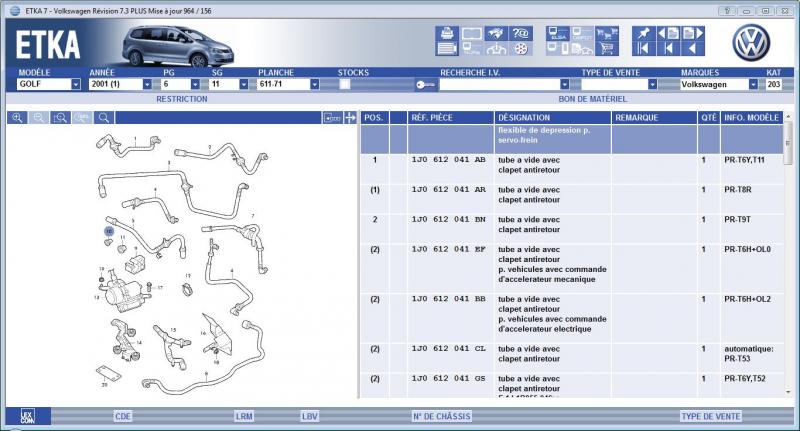
Task: Select the zoom-to-area magnifier icon
Action: pos(60,118)
